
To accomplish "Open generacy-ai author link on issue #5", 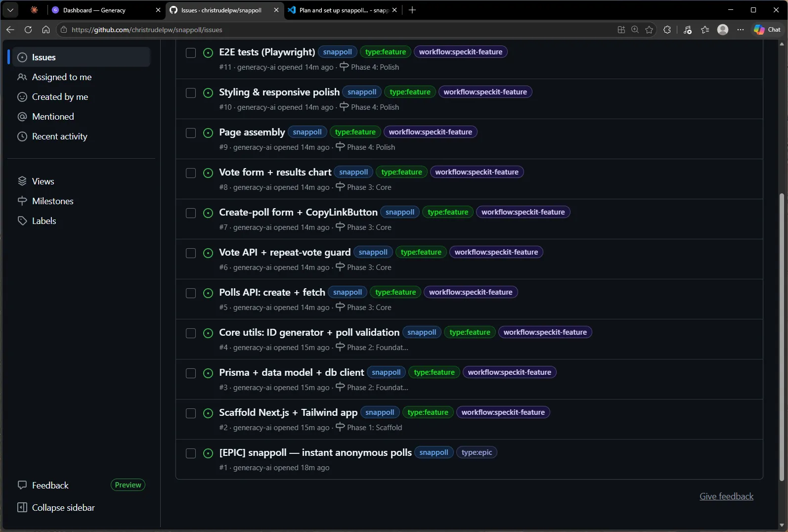I will 252,307.
